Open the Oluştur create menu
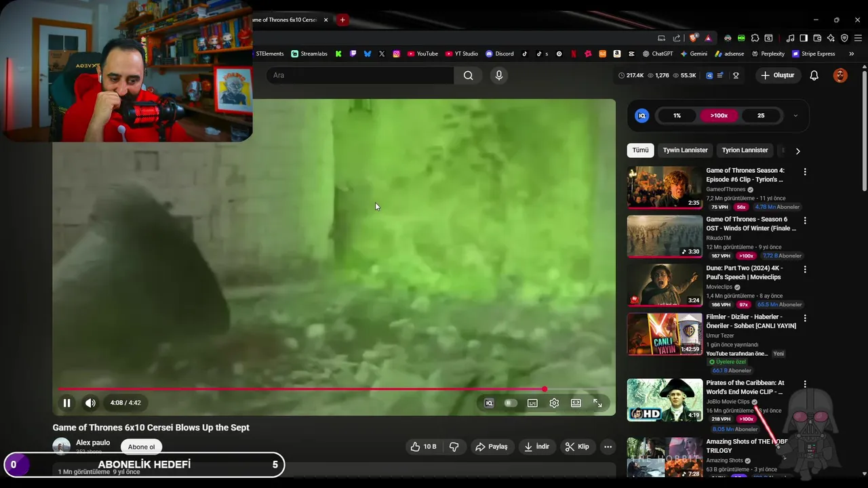This screenshot has width=868, height=488. coord(778,75)
